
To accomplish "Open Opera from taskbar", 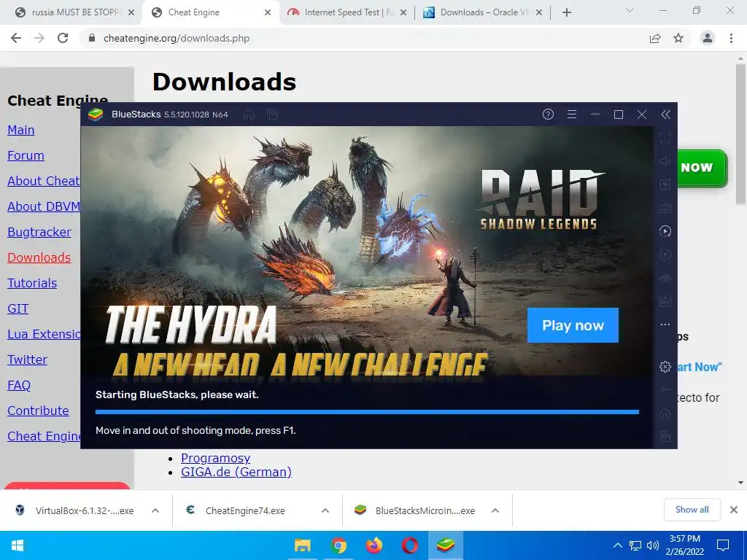I will coord(410,545).
